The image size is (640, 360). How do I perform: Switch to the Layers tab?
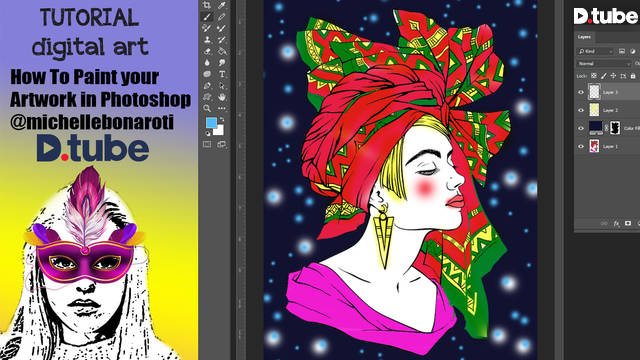[584, 37]
